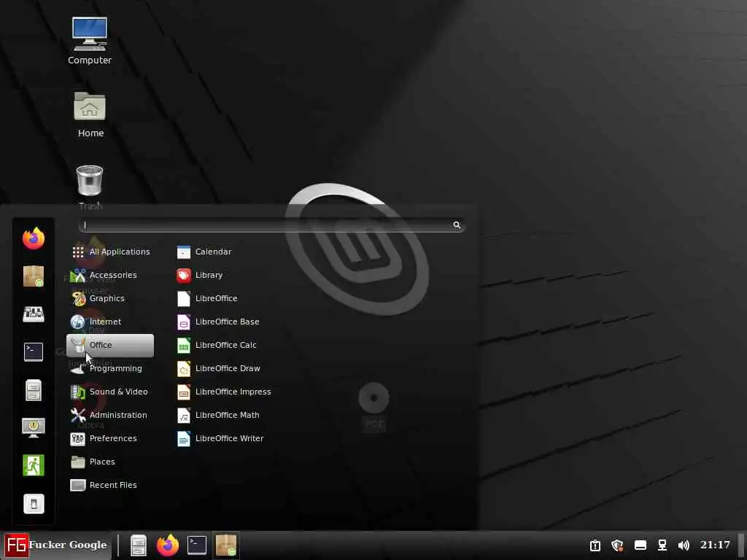Open the file manager from the panel launcher

pyautogui.click(x=139, y=545)
